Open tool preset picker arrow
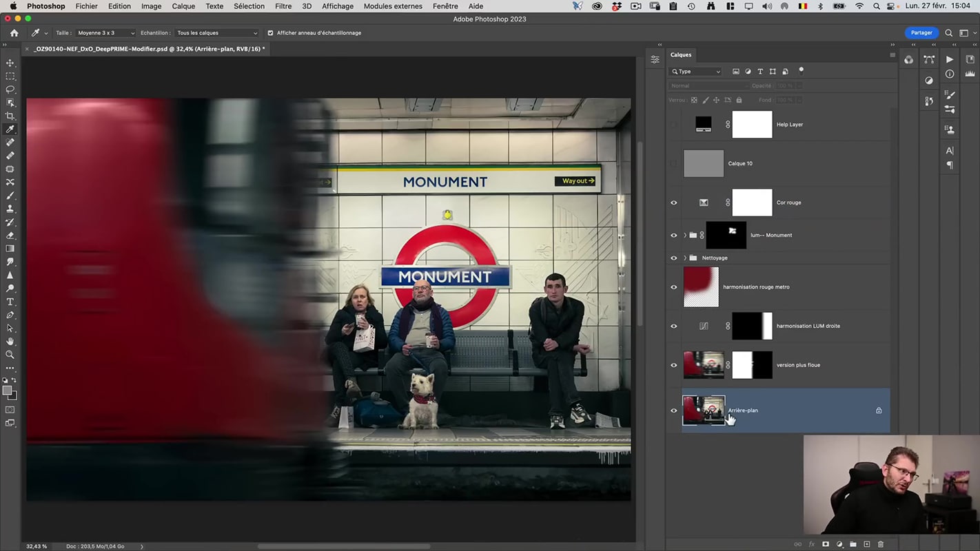Viewport: 980px width, 551px height. (46, 33)
